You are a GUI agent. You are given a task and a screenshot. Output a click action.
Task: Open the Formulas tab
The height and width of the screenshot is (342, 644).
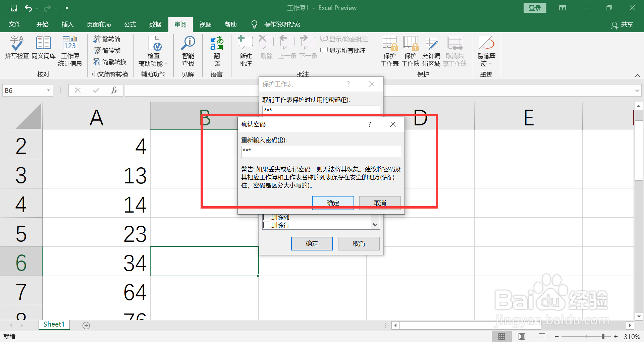coord(130,24)
